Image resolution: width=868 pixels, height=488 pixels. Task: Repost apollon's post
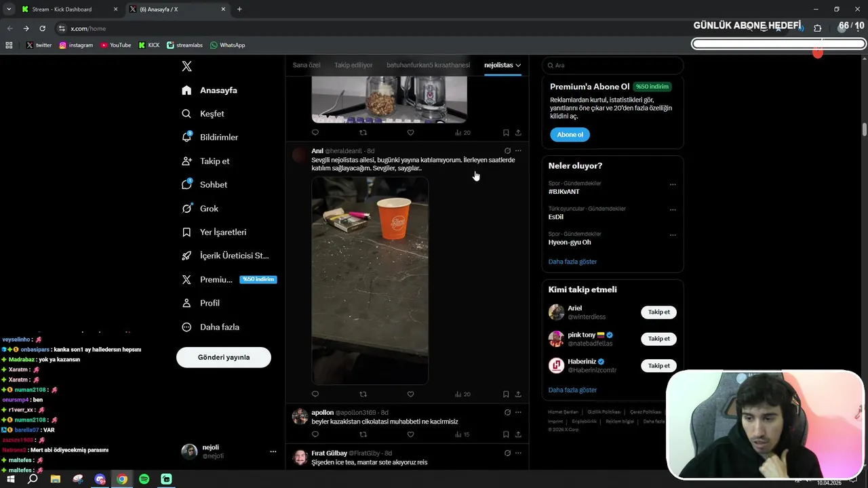(363, 434)
